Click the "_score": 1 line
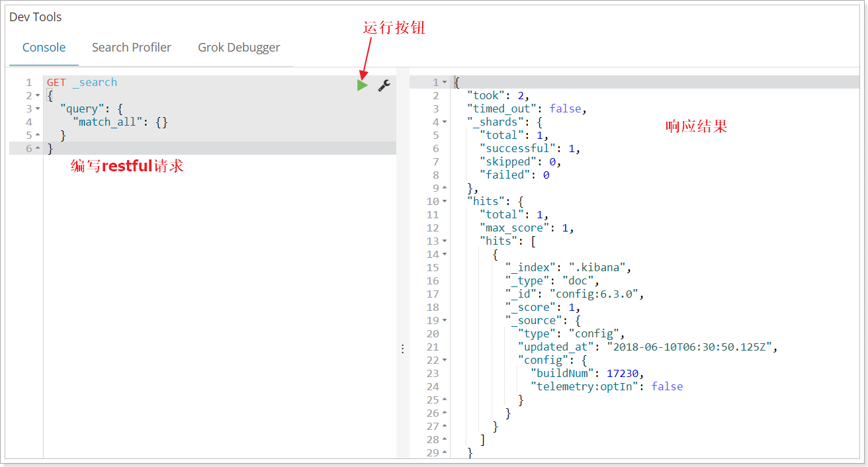This screenshot has width=868, height=467. click(x=543, y=307)
